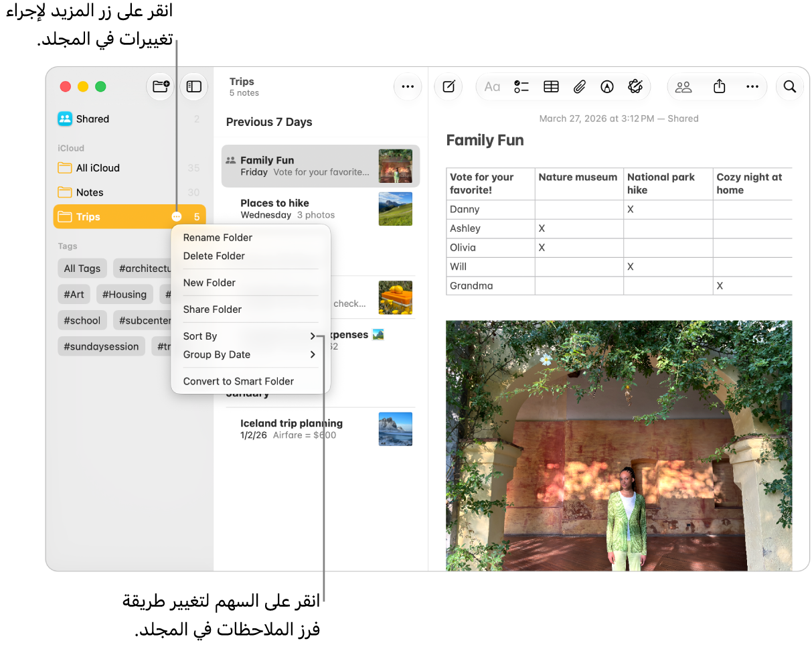Toggle the sidebar visibility button
Screen dimensions: 812x645
coord(194,86)
